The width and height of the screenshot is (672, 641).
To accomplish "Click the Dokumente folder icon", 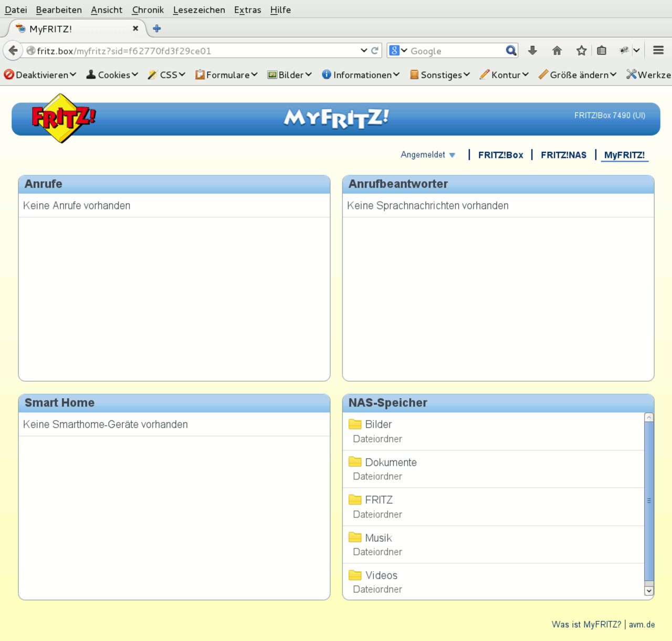I will (x=355, y=462).
